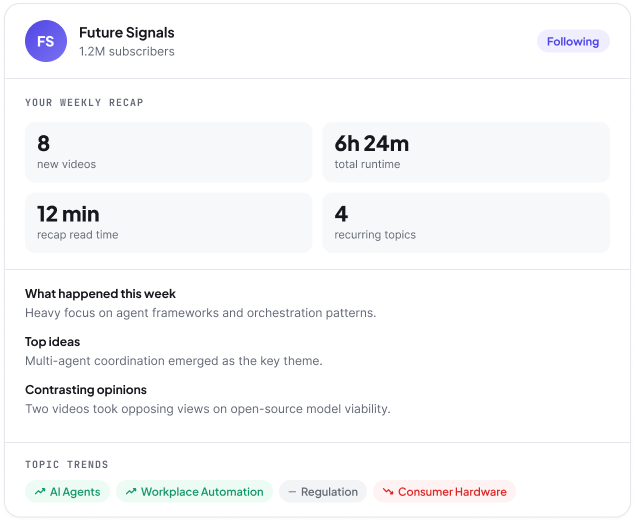This screenshot has width=635, height=523.
Task: Click the YOUR WEEKLY RECAP heading
Action: tap(84, 102)
